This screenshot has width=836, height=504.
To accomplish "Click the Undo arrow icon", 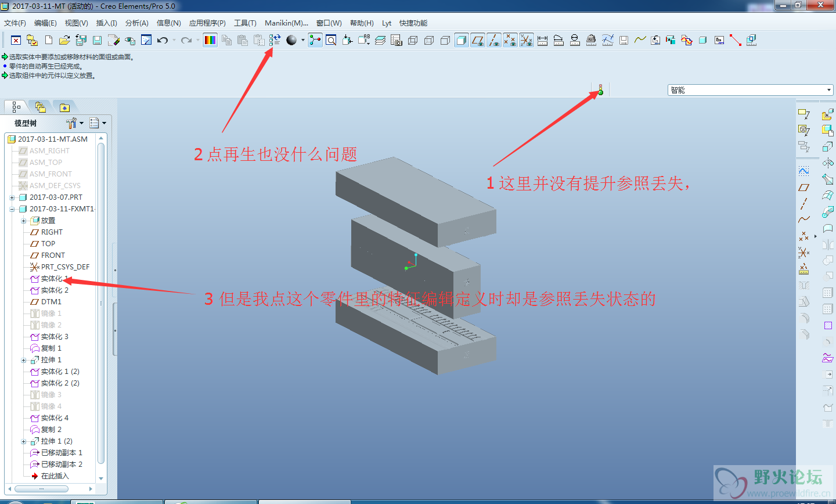I will pyautogui.click(x=163, y=40).
